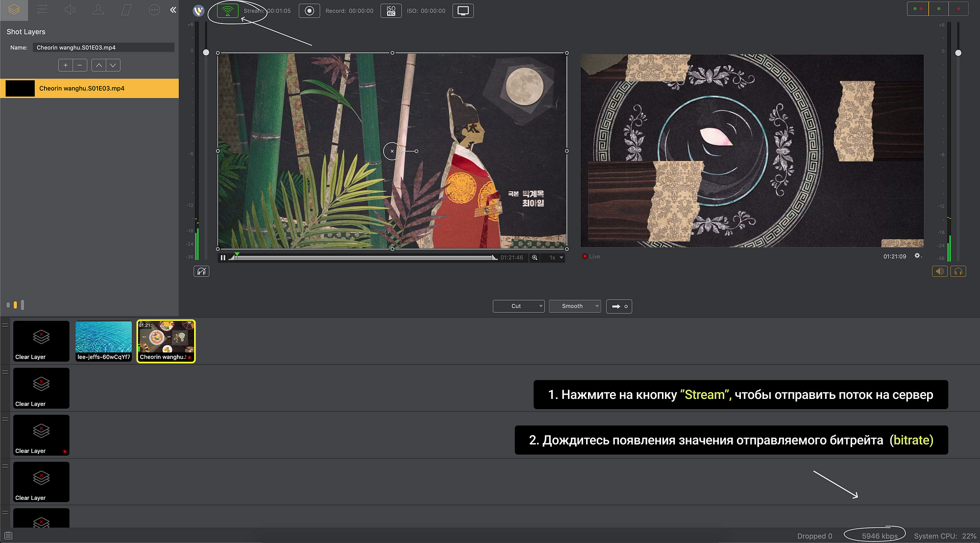Screen dimensions: 980x543
Task: Show preview-only layout with green dot
Action: click(x=938, y=9)
